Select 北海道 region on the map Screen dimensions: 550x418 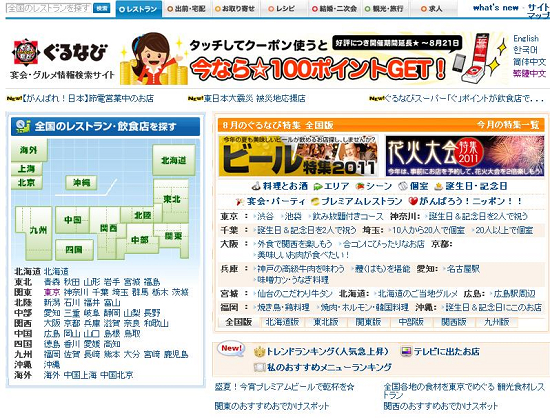click(x=174, y=160)
